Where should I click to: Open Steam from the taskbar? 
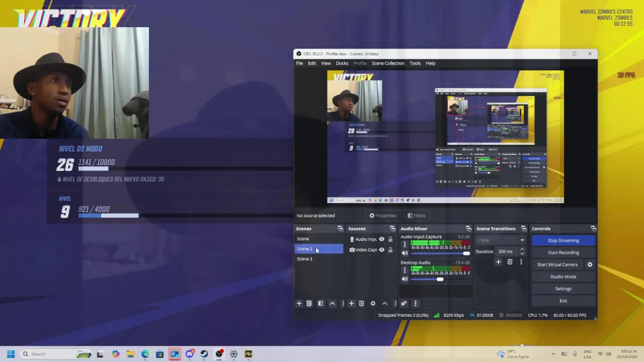tap(204, 354)
